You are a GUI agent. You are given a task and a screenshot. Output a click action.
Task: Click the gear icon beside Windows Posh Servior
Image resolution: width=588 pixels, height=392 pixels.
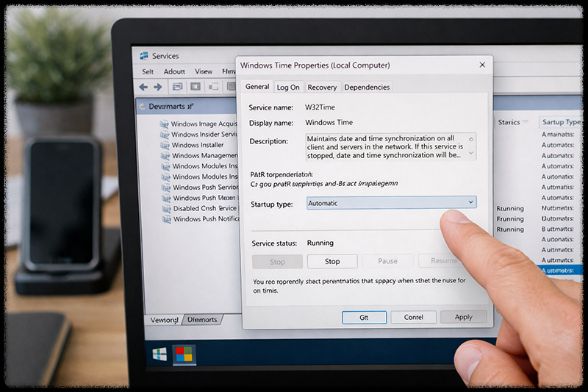point(166,188)
